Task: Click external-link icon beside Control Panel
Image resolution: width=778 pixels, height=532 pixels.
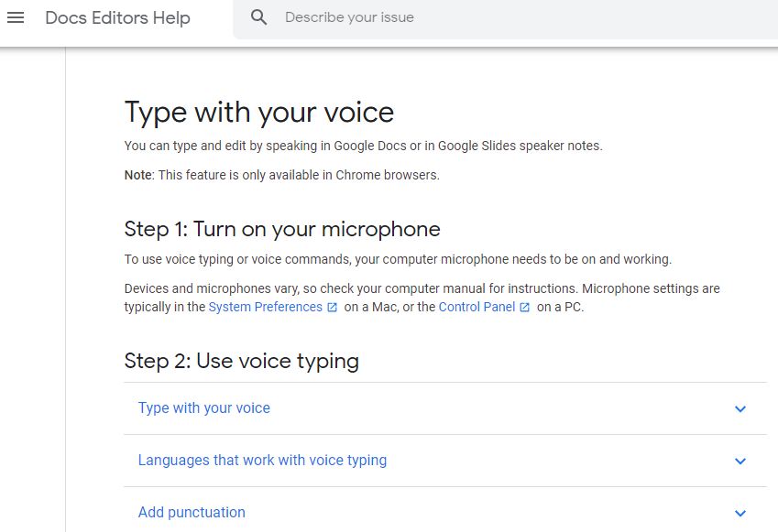Action: [524, 308]
